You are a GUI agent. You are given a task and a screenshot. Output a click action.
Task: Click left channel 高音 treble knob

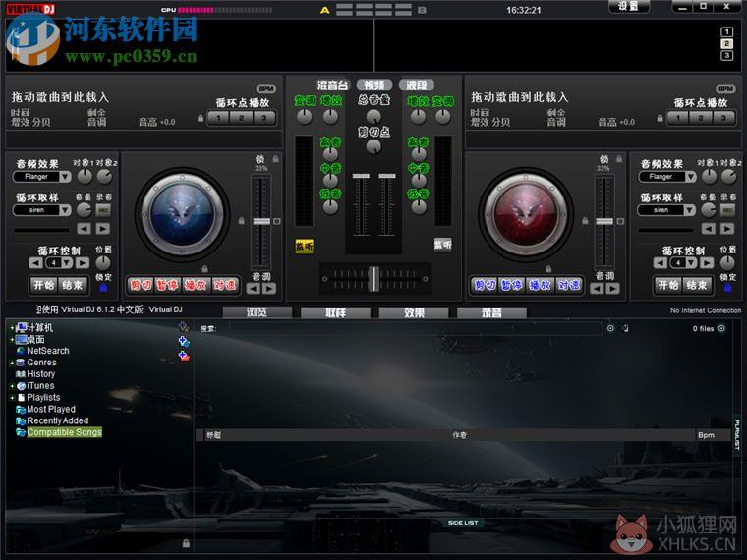(330, 154)
